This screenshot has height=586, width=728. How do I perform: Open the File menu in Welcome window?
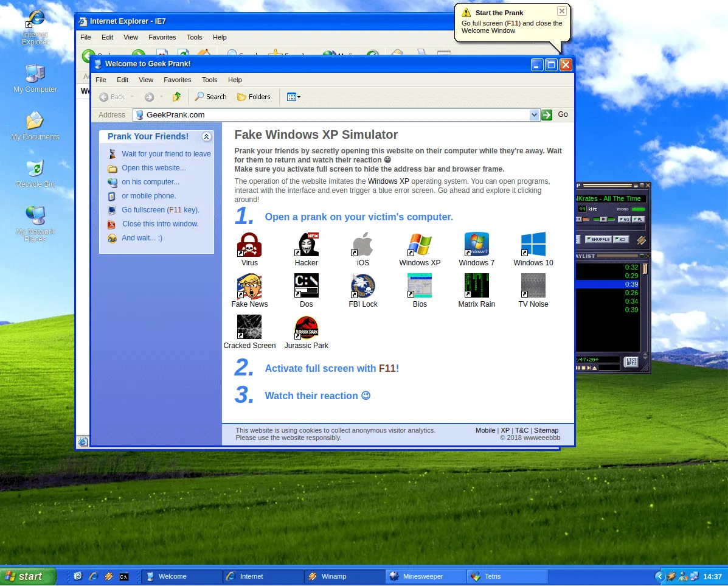tap(101, 80)
